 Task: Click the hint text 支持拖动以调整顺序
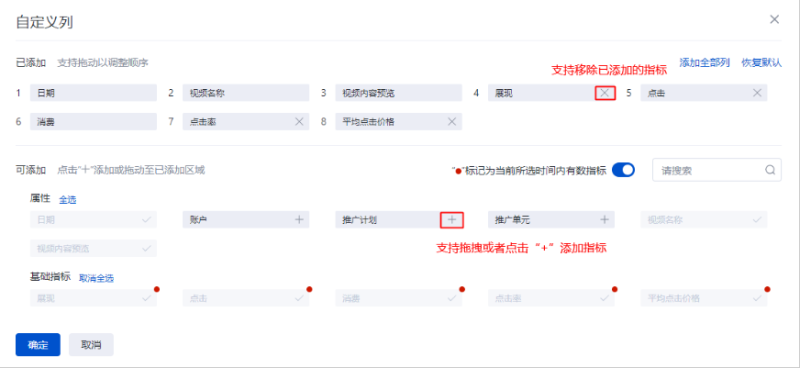pos(103,62)
